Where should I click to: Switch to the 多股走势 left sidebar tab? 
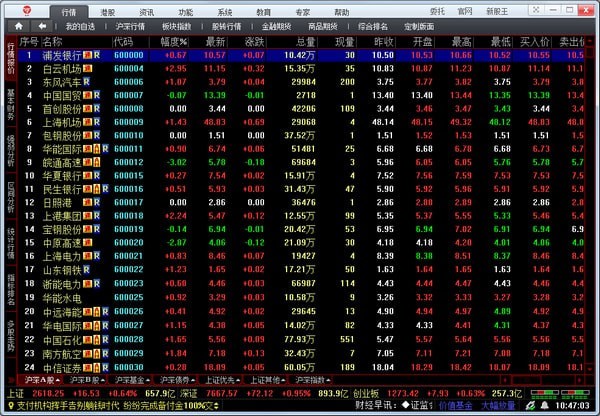coord(11,336)
